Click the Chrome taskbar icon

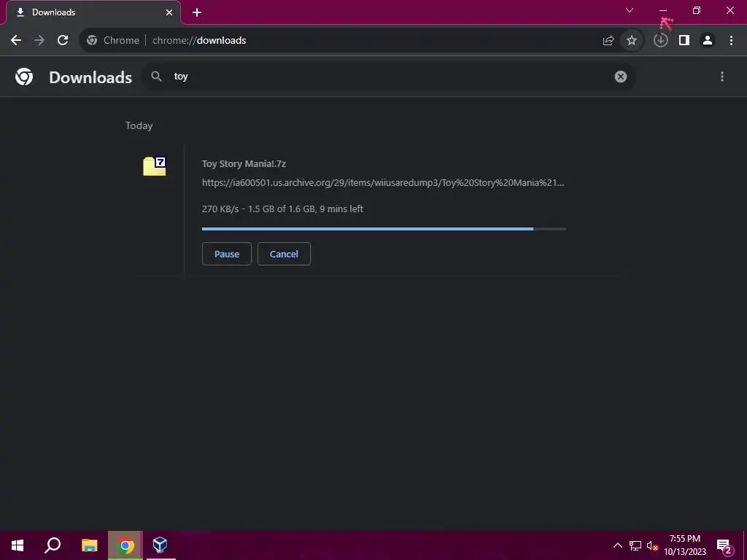pos(125,545)
